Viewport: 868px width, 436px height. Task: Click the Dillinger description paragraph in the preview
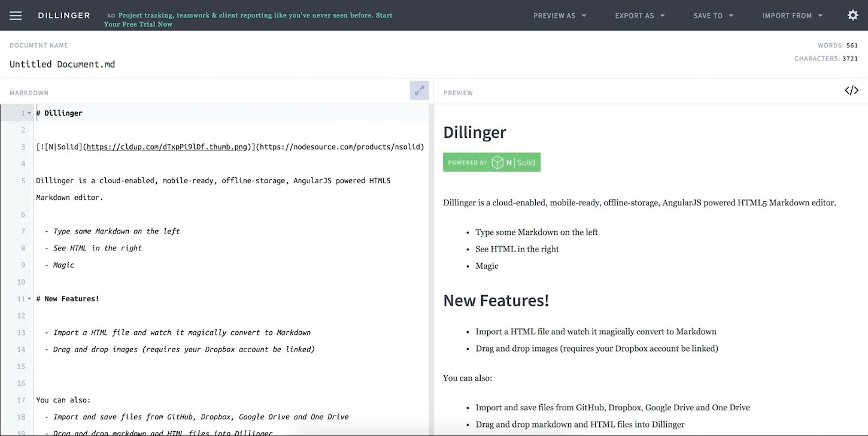click(x=639, y=202)
